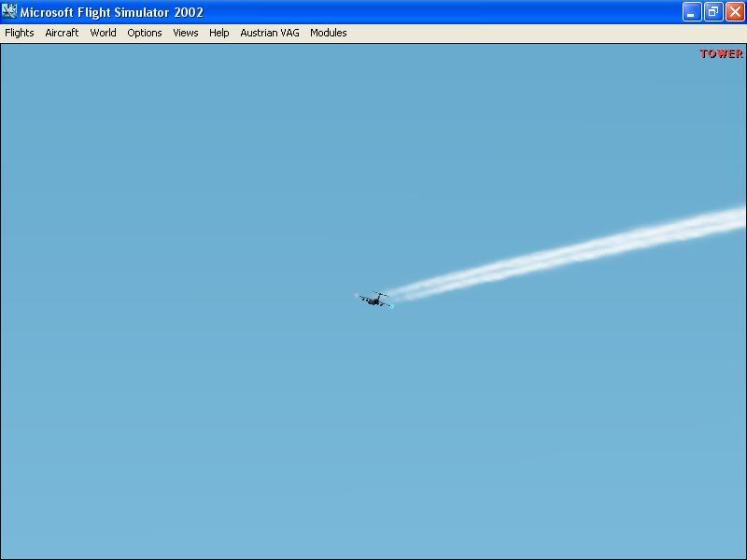Open the Austrian VAG menu
The width and height of the screenshot is (747, 560).
pyautogui.click(x=269, y=33)
